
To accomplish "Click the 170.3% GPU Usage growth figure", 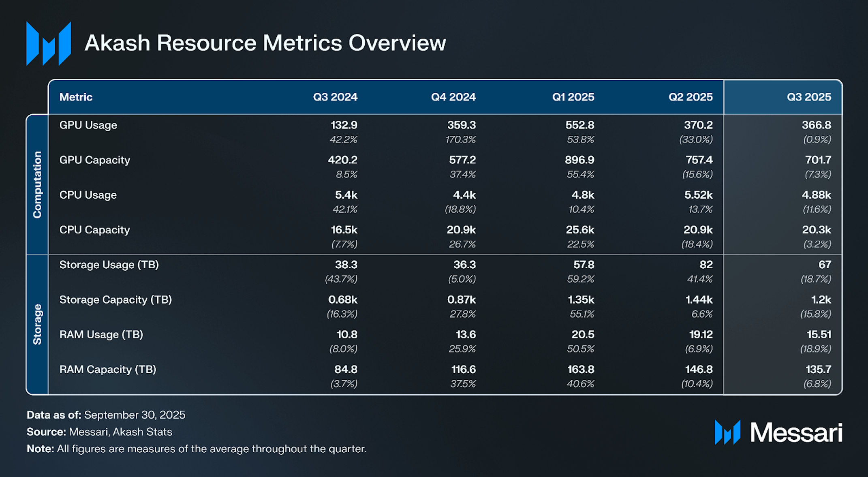I will [x=460, y=140].
